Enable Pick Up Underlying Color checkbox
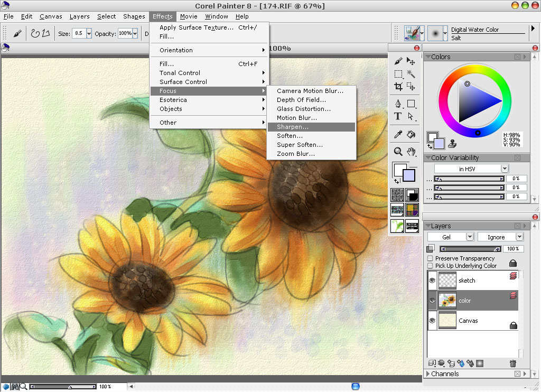Image resolution: width=541 pixels, height=392 pixels. [430, 266]
